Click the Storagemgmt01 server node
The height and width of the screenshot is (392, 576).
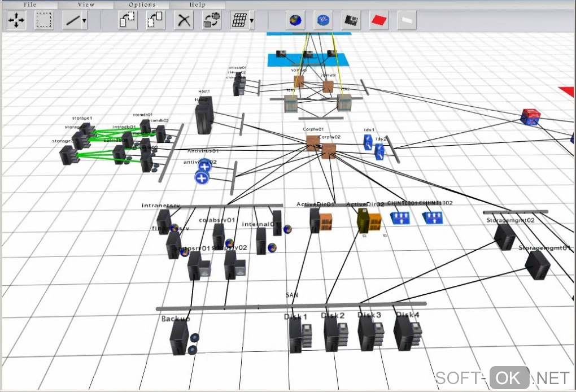tap(538, 265)
